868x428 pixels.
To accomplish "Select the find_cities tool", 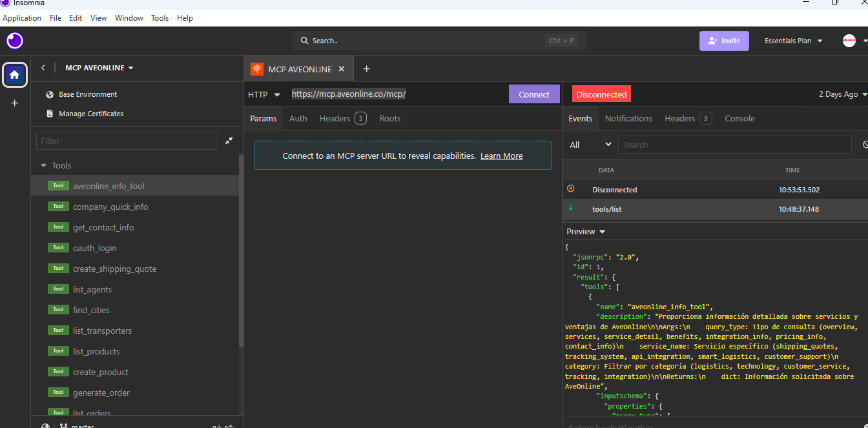I will point(135,310).
